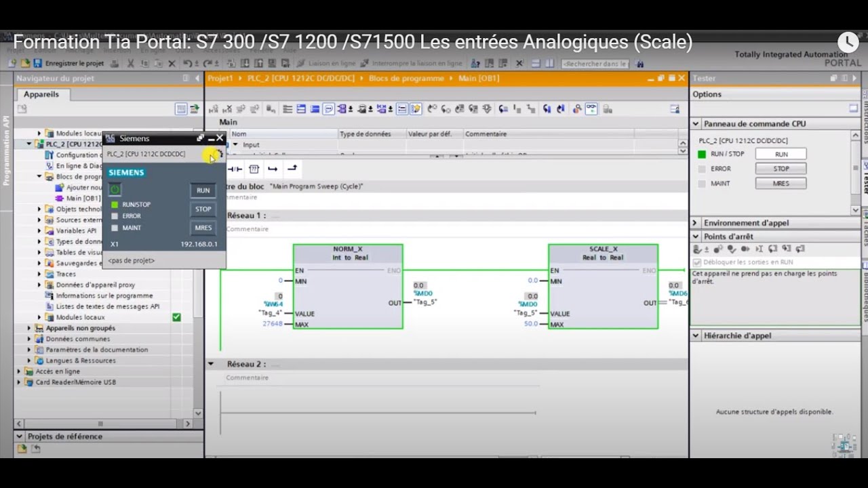Click the insert network icon in editor toolbar

click(x=213, y=108)
